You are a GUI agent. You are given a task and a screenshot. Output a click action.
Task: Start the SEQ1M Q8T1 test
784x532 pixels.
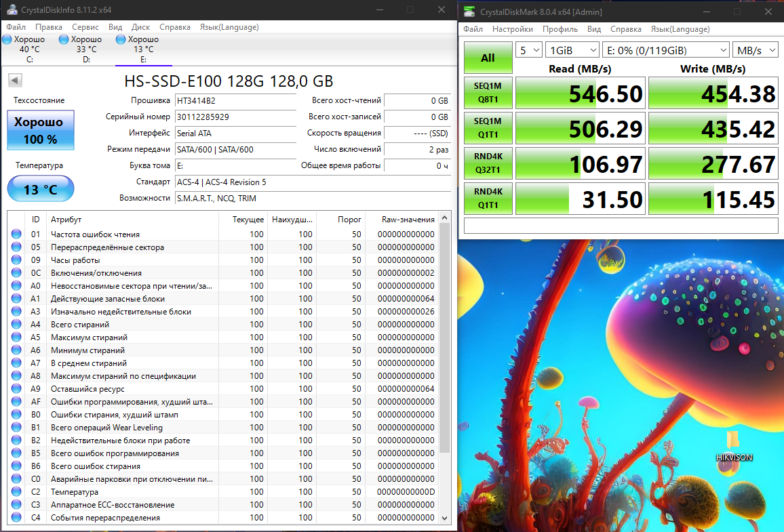[x=488, y=94]
